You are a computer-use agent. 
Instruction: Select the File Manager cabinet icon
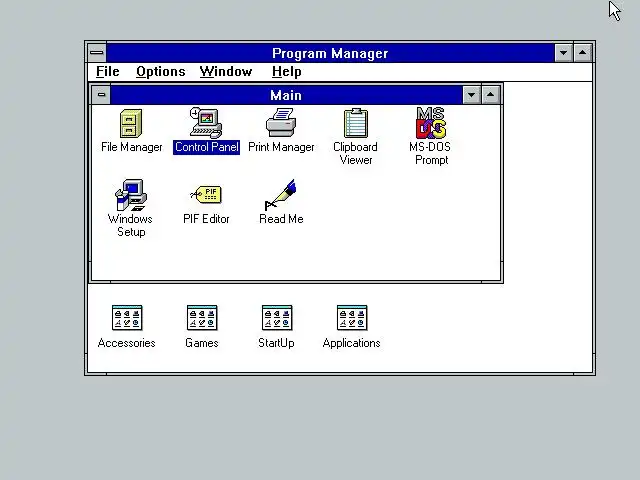(131, 123)
